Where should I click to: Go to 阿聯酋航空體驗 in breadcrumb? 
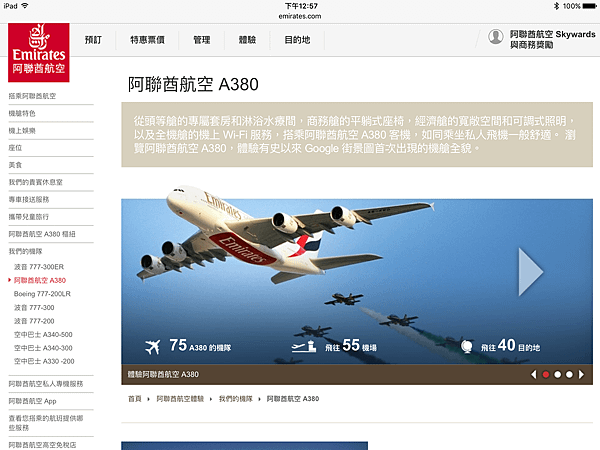click(180, 399)
